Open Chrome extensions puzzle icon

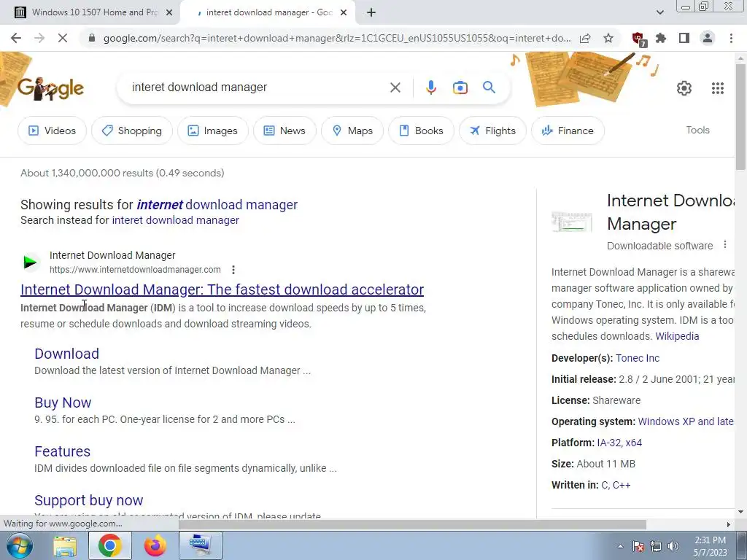pos(661,38)
